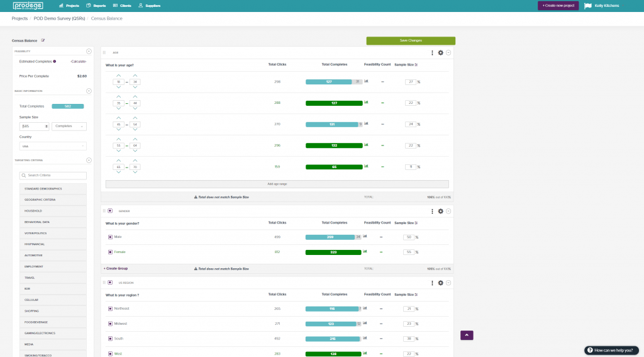This screenshot has width=644, height=357.
Task: Grab the drag handle of the Age section
Action: click(104, 53)
